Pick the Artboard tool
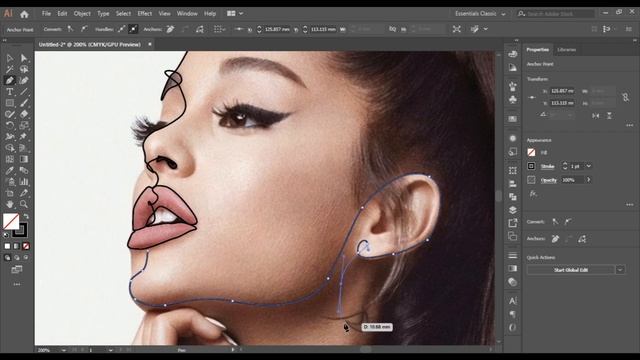Screen dimensions: 640x360 pos(10,193)
